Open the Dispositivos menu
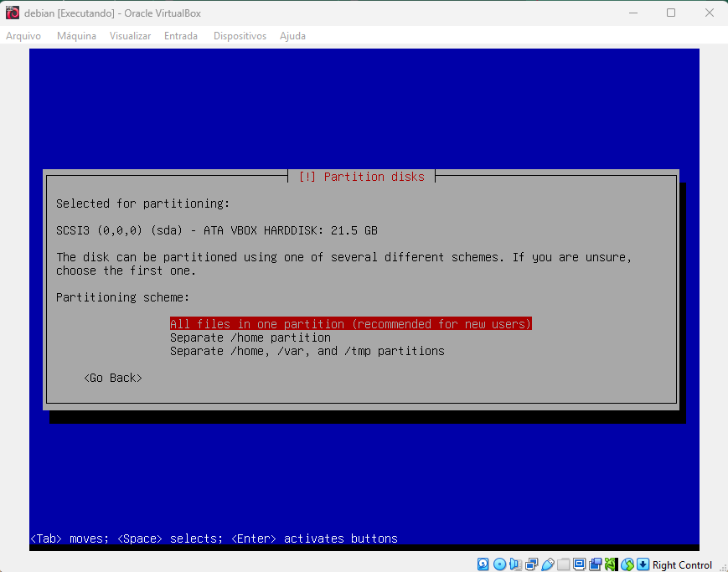 [240, 36]
